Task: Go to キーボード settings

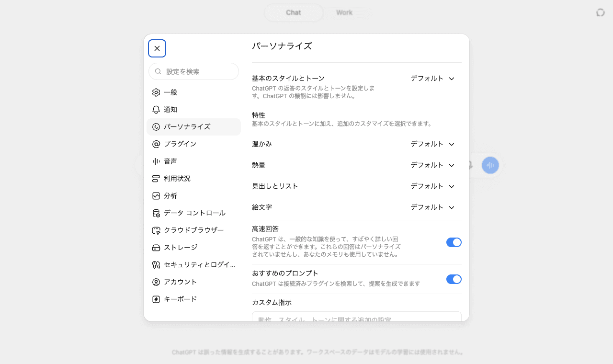Action: tap(193, 299)
